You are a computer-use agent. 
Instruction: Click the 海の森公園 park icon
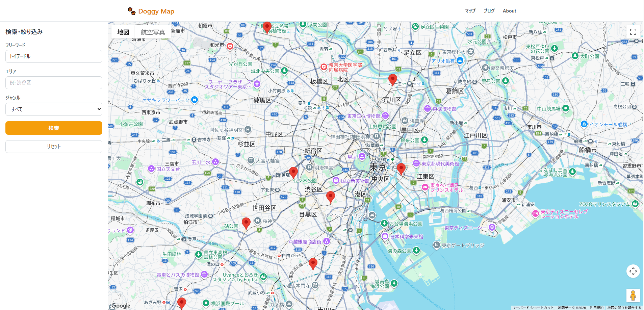[416, 250]
